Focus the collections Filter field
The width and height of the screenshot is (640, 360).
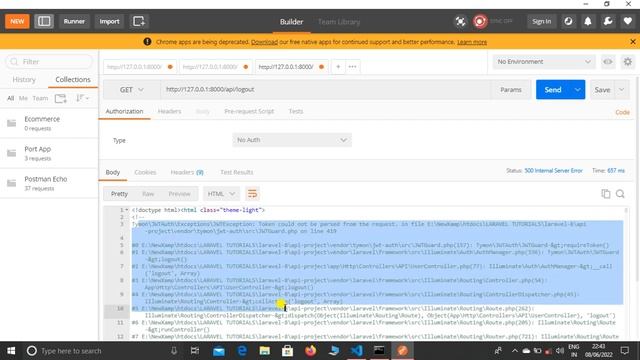coord(49,62)
